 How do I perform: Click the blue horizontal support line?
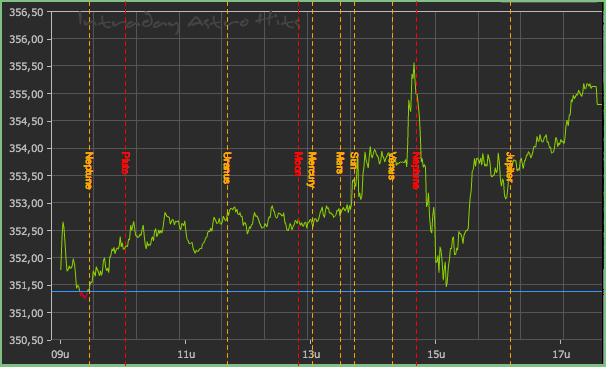point(327,292)
